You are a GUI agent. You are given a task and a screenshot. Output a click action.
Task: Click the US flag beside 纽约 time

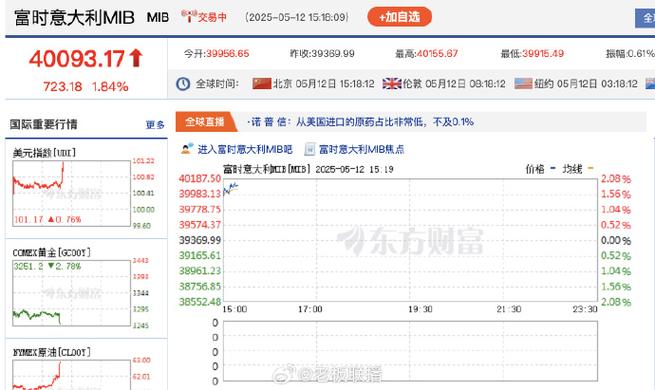click(523, 84)
